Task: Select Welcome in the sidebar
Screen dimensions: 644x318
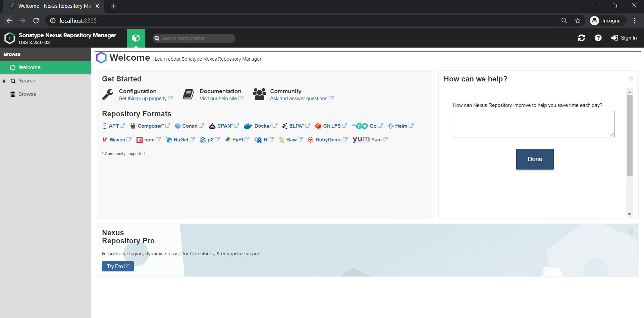Action: pyautogui.click(x=29, y=67)
